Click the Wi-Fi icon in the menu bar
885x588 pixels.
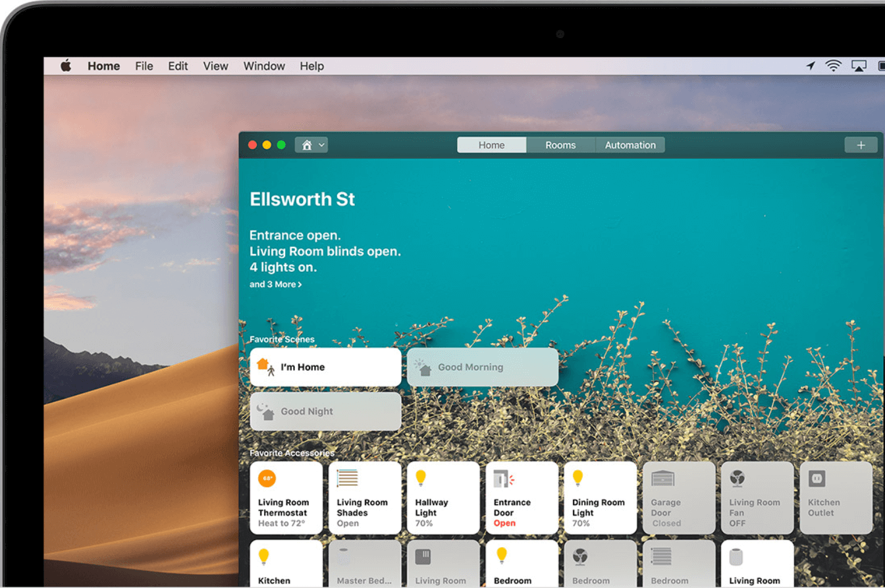pos(833,66)
